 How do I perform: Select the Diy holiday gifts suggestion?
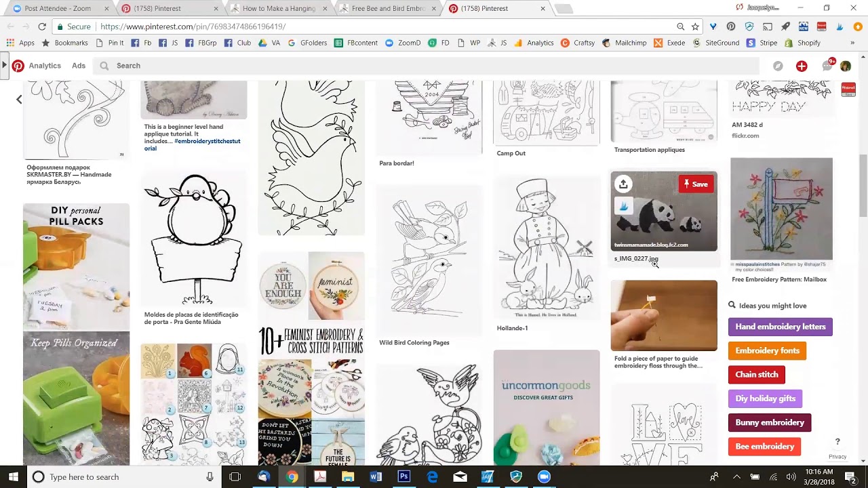click(x=766, y=399)
